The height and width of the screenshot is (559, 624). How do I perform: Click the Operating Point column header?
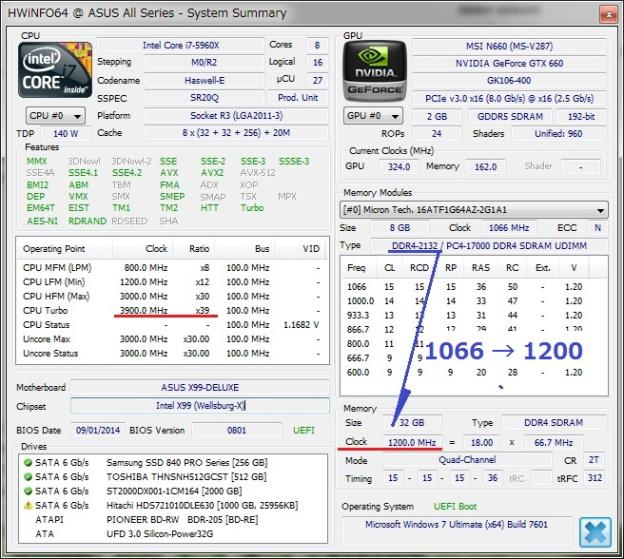pyautogui.click(x=64, y=249)
